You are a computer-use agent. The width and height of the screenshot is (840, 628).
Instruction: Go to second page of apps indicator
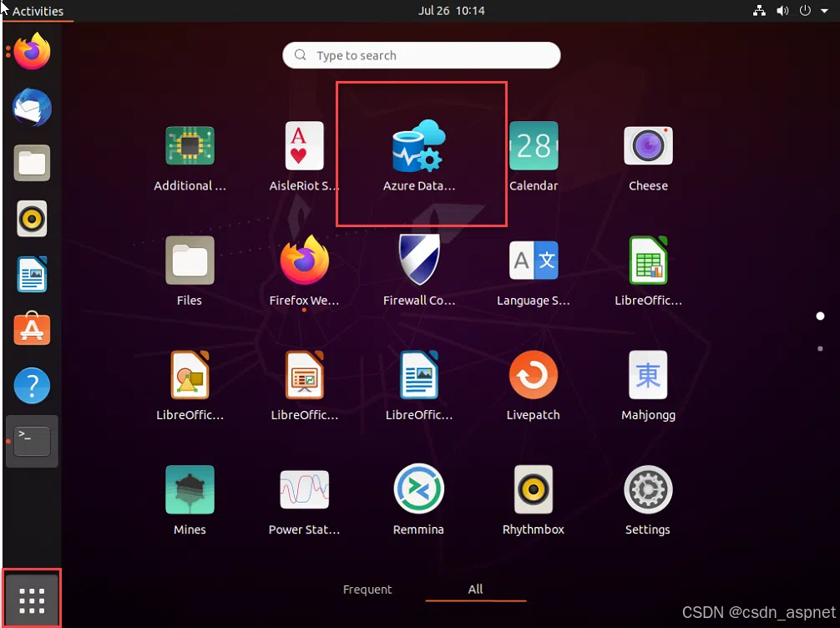(x=820, y=349)
